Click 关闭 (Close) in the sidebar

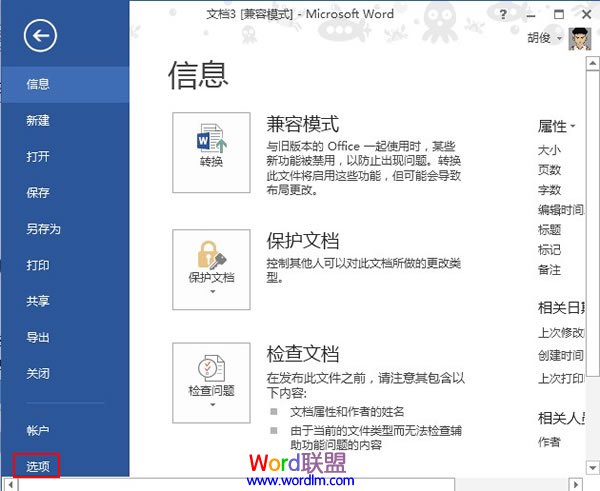coord(39,374)
